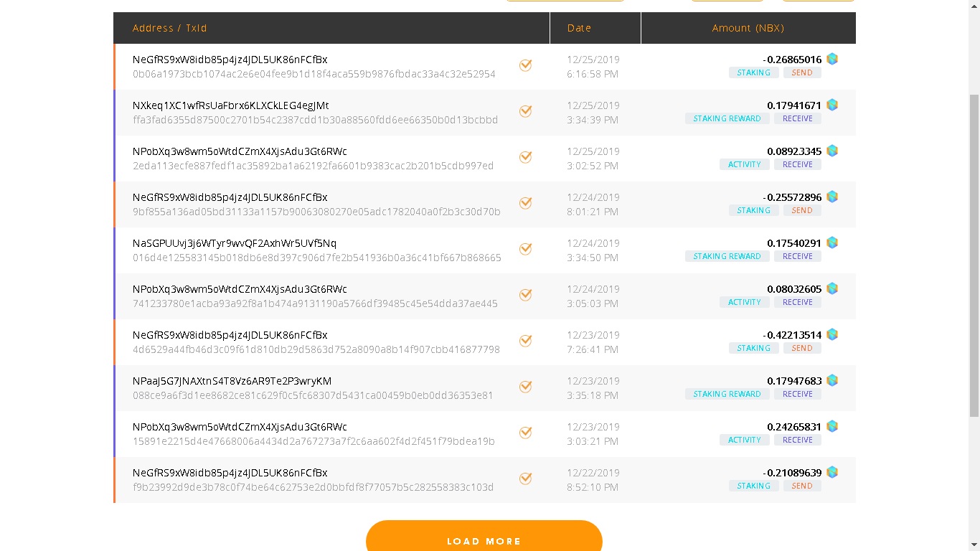Click the NBX coin icon beside 0.17941671
The width and height of the screenshot is (980, 551).
(x=832, y=105)
